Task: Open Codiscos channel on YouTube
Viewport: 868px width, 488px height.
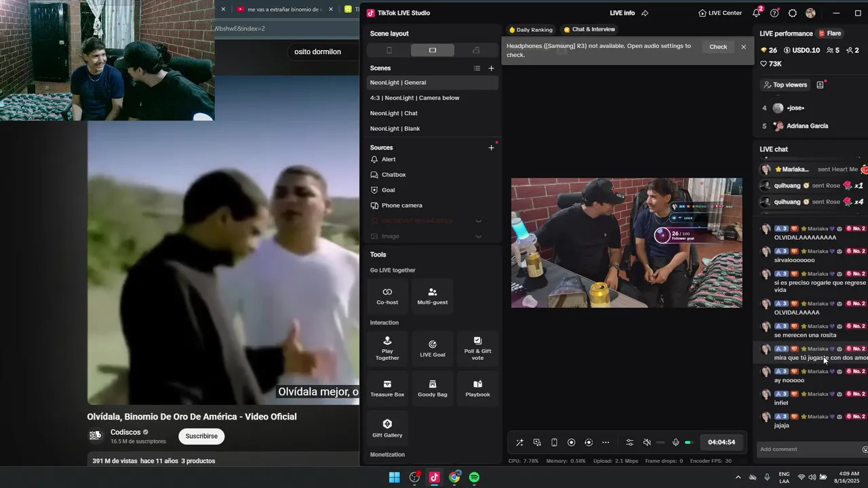Action: tap(125, 432)
